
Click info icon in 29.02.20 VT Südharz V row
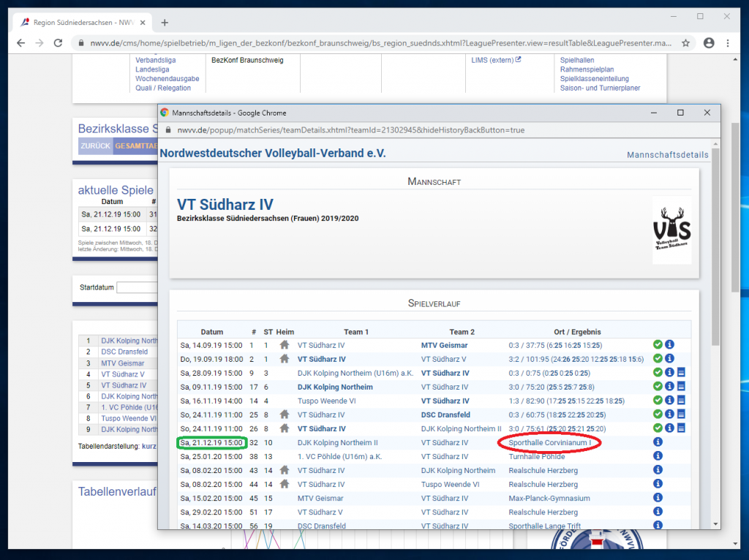(658, 511)
